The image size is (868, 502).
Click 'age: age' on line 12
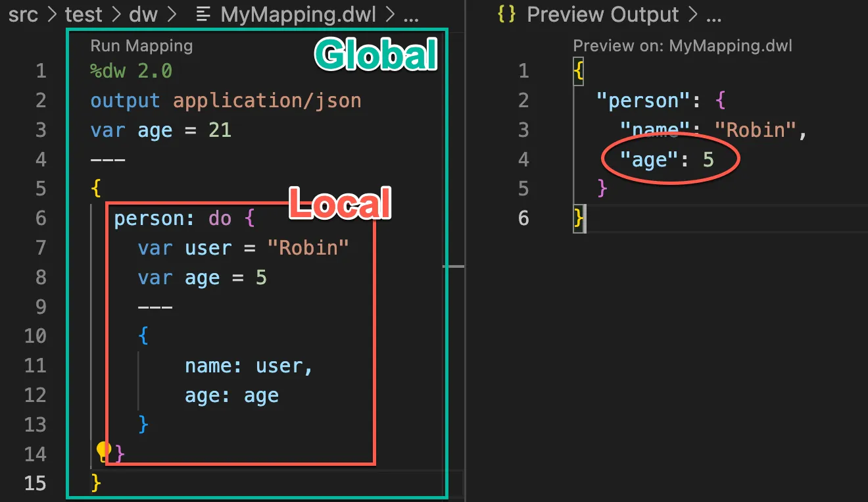coord(232,395)
